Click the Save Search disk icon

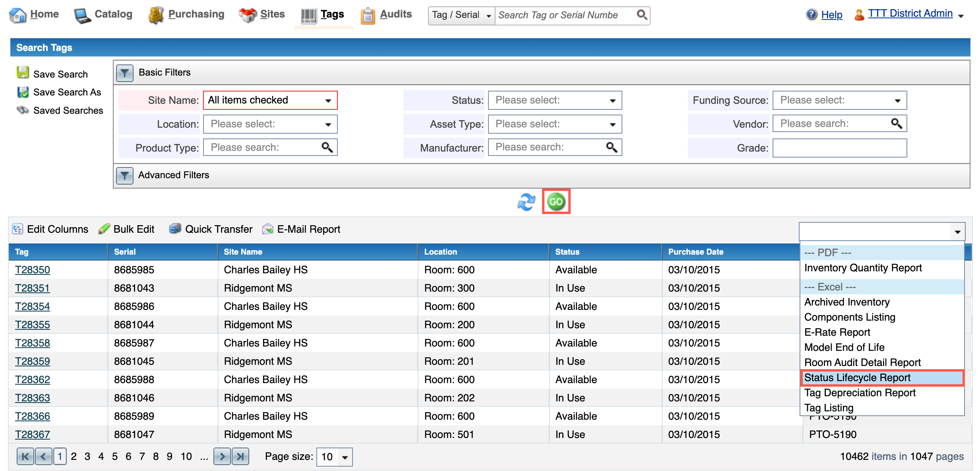(x=23, y=73)
